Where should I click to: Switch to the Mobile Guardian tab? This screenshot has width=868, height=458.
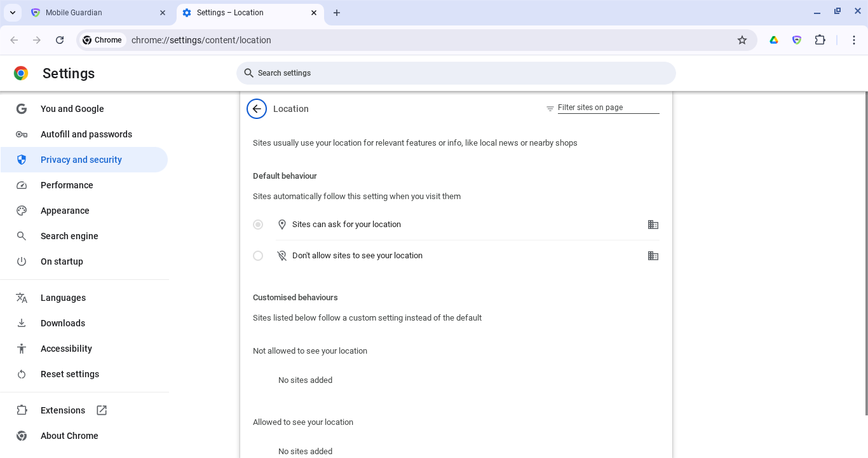95,13
